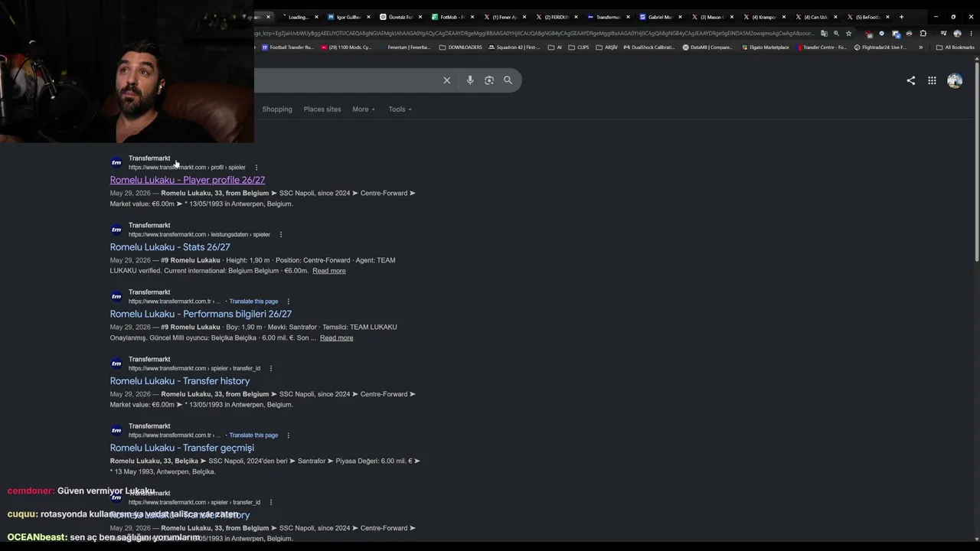Image resolution: width=980 pixels, height=551 pixels.
Task: Open the CLIPS bookmark folder
Action: [x=579, y=47]
